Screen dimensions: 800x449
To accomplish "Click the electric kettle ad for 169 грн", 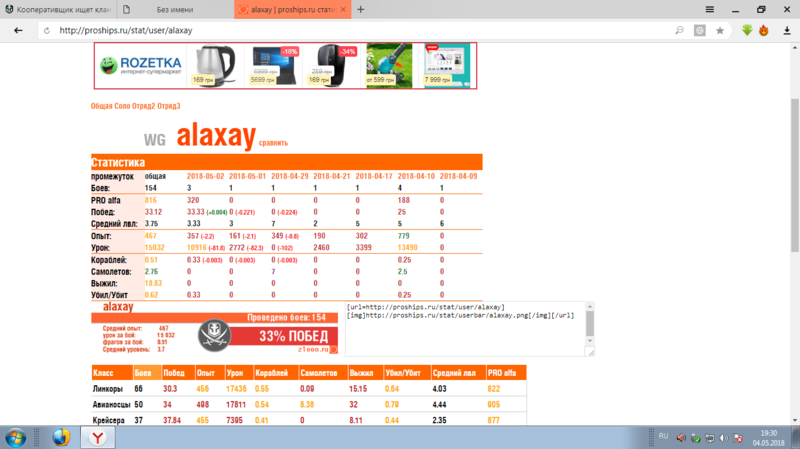I will (x=215, y=66).
